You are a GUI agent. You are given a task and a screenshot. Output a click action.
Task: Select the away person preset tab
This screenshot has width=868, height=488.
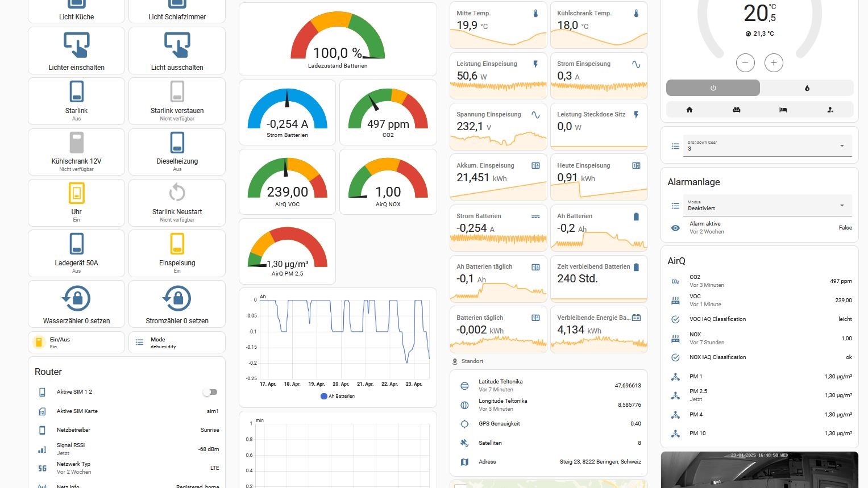[830, 110]
